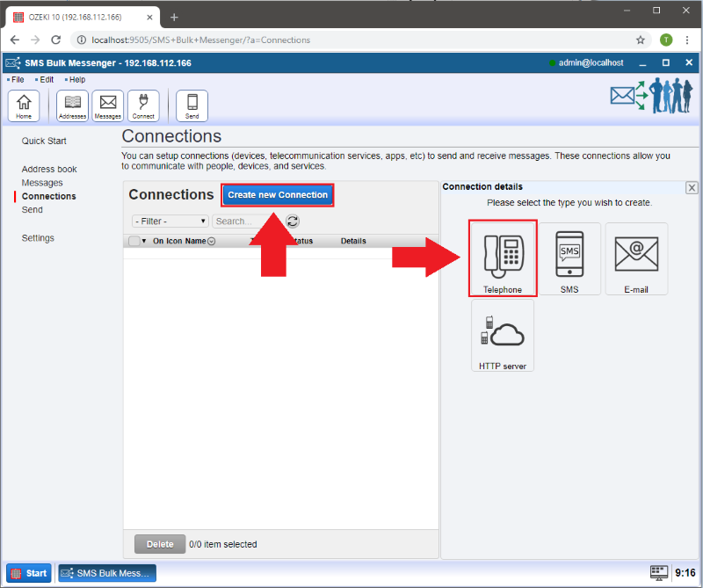703x588 pixels.
Task: Expand the arrow beside select-all checkbox
Action: click(144, 241)
